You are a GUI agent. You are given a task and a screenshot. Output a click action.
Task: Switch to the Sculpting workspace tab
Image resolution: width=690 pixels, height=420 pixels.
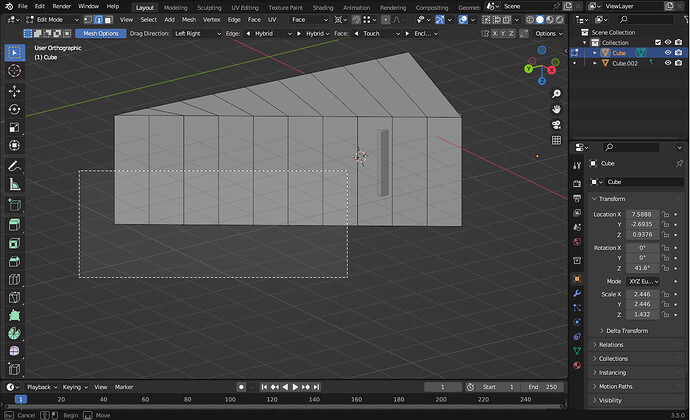coord(209,7)
